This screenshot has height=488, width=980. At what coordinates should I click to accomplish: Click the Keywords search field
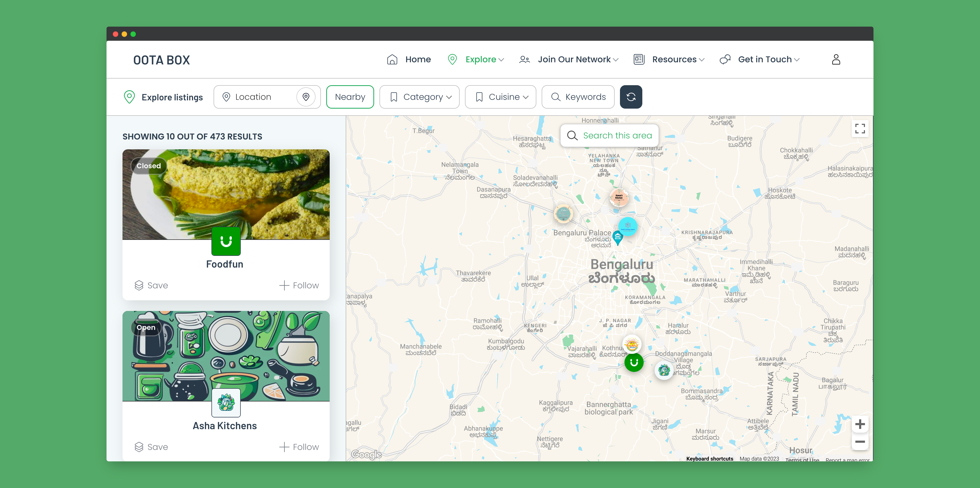(578, 97)
